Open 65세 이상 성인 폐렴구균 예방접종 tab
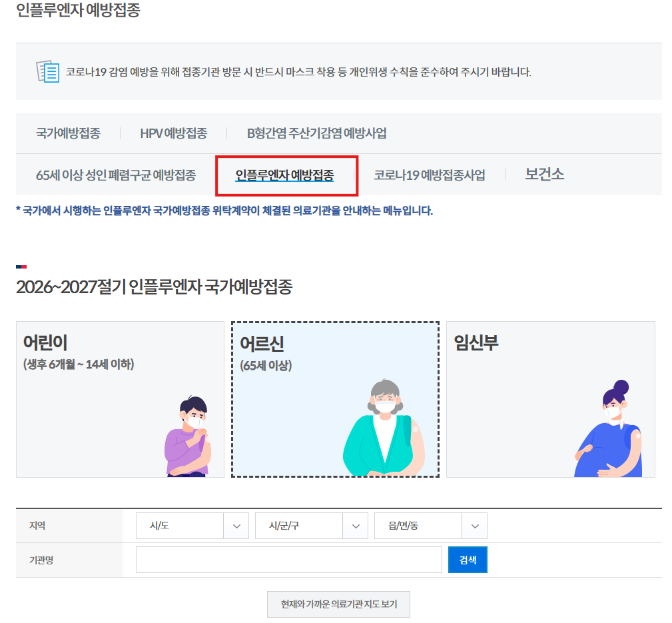The image size is (672, 623). click(116, 175)
